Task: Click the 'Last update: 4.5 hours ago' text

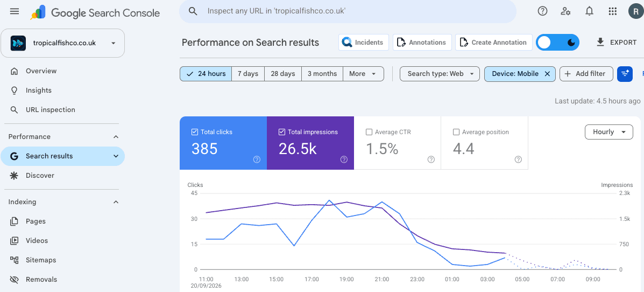Action: (x=598, y=101)
